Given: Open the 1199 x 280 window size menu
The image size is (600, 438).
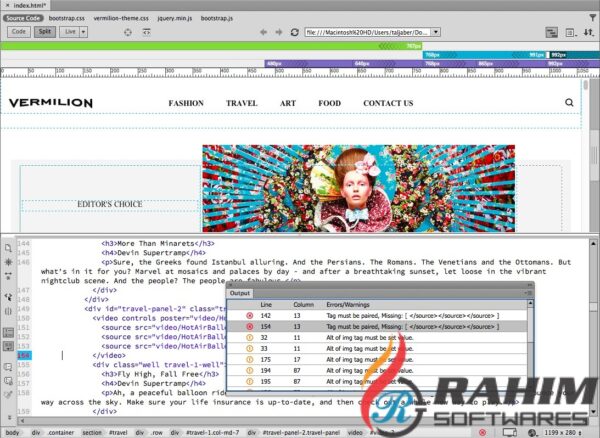Looking at the screenshot, I should [x=563, y=433].
